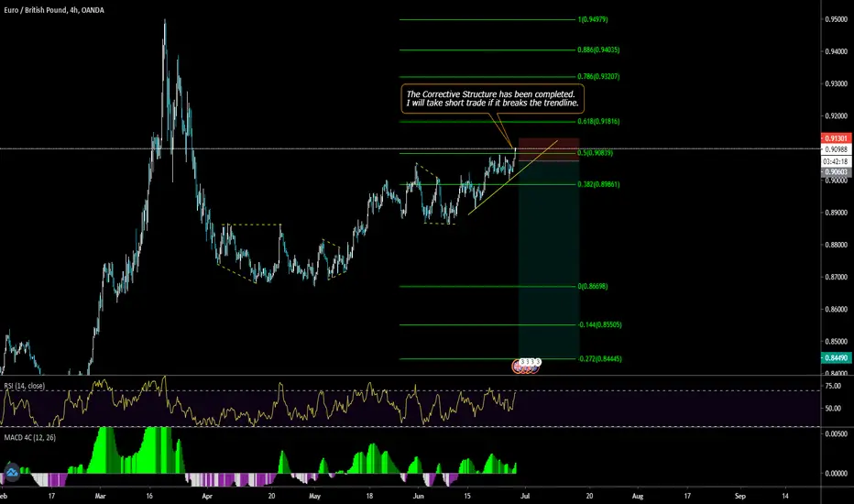
Task: Click Fibonacci level -0.144(0.85505) label
Action: coord(599,324)
